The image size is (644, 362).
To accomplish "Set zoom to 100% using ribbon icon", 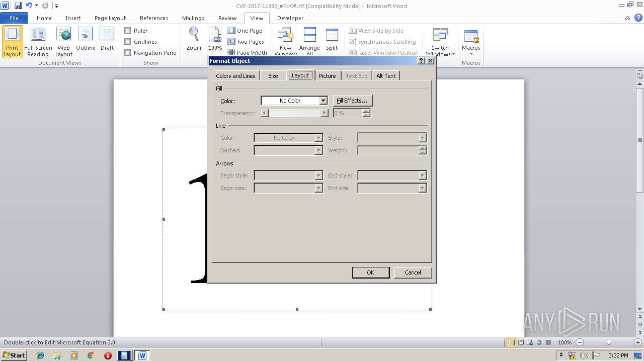I will [215, 39].
